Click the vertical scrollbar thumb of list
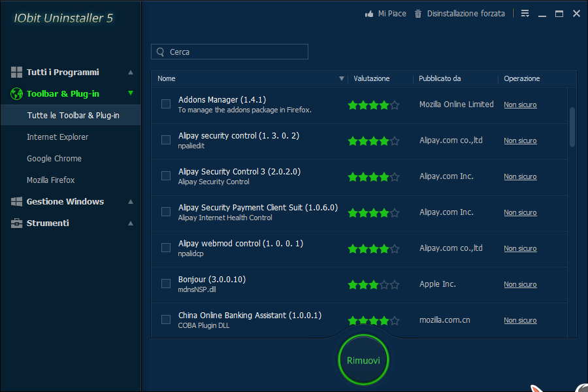Viewport: 588px width, 392px height. coord(572,127)
